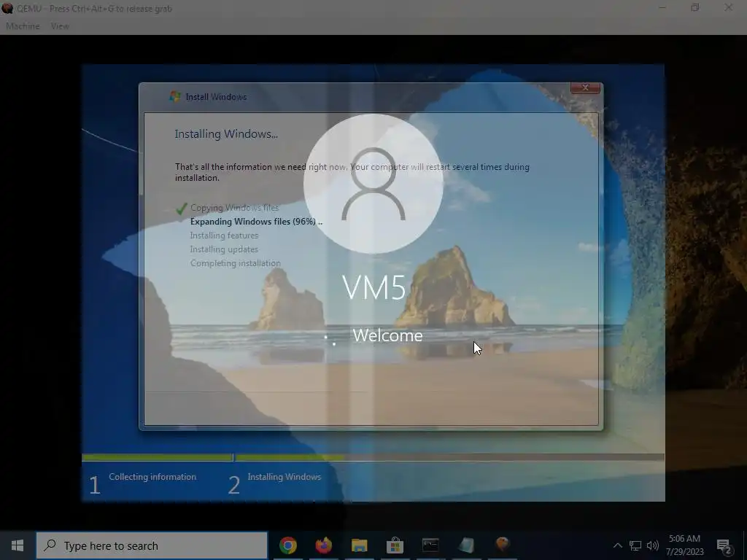Screen dimensions: 747x560
Task: Minimize the QEMU window
Action: click(662, 7)
